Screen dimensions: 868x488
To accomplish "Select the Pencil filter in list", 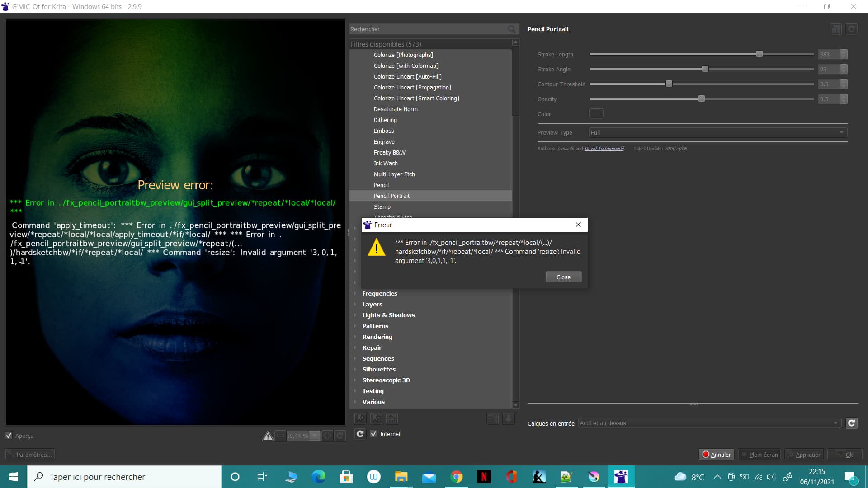I will tap(381, 185).
